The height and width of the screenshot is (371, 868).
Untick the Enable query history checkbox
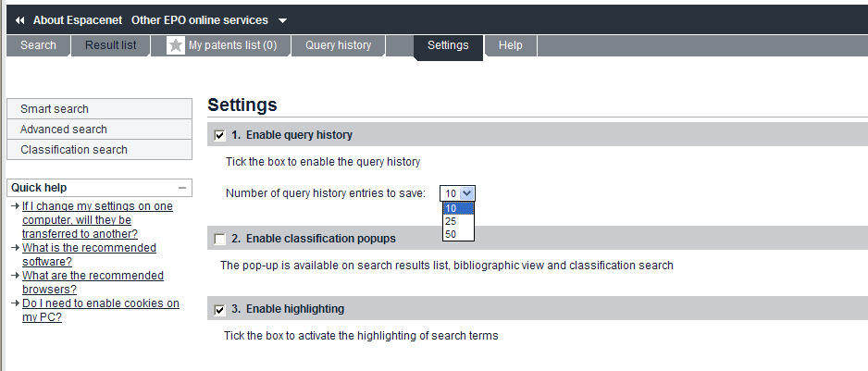(219, 135)
